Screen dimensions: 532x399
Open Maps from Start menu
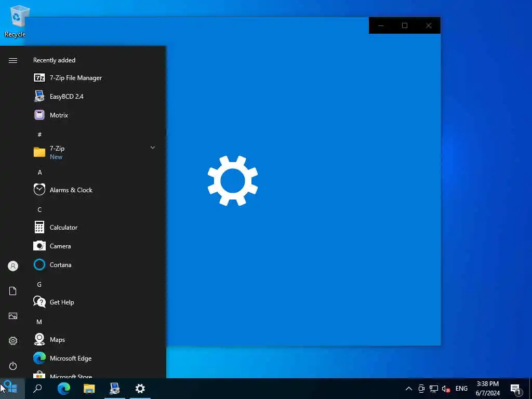(95, 339)
